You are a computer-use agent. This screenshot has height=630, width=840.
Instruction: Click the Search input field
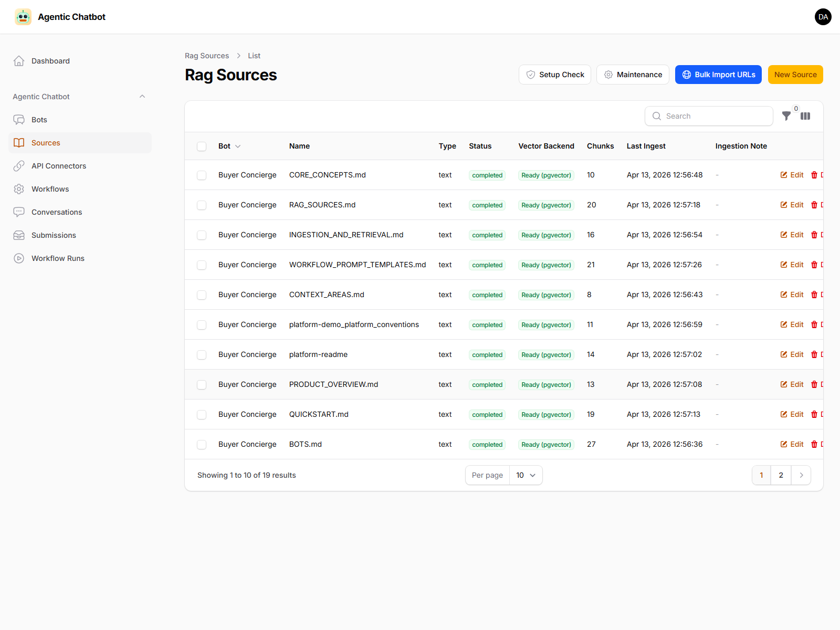point(709,116)
